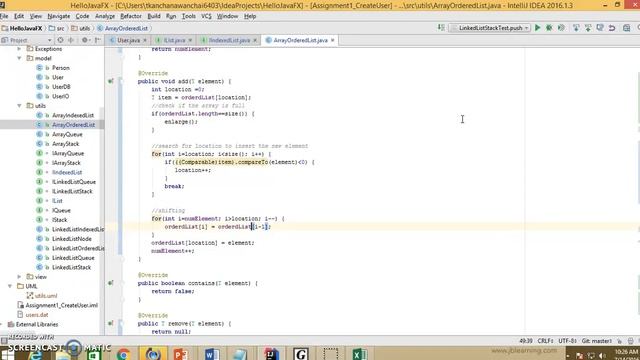Click the revert (undo arrow) toolbar icon
The height and width of the screenshot is (360, 640).
[x=612, y=28]
